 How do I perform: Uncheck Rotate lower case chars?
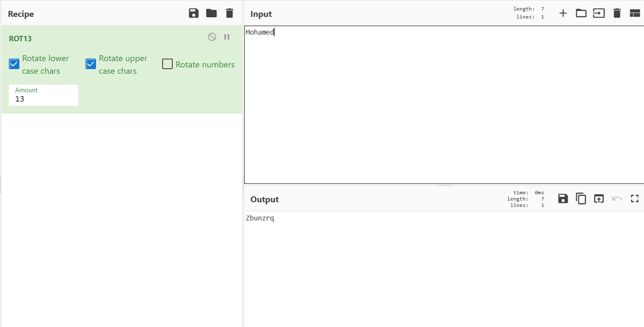pos(14,64)
